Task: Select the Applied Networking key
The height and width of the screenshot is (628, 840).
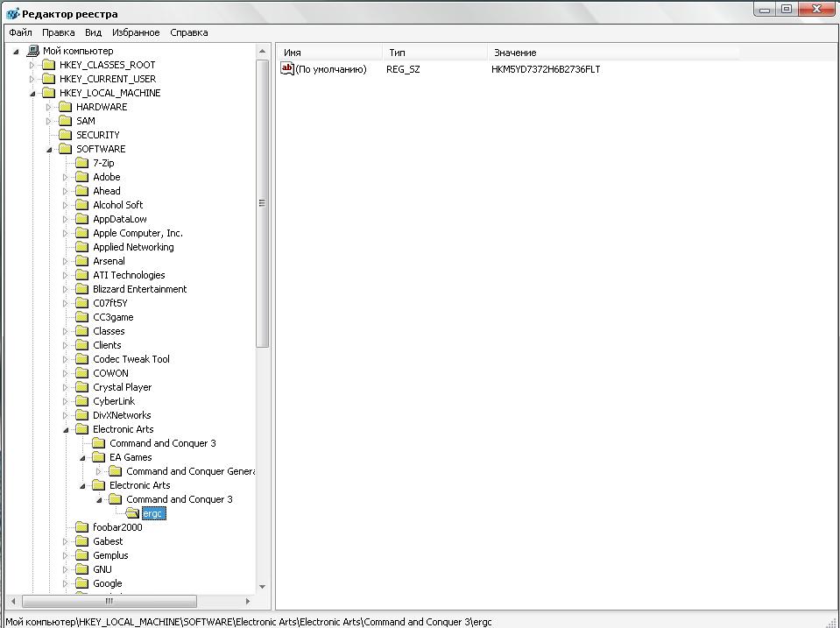Action: (133, 247)
